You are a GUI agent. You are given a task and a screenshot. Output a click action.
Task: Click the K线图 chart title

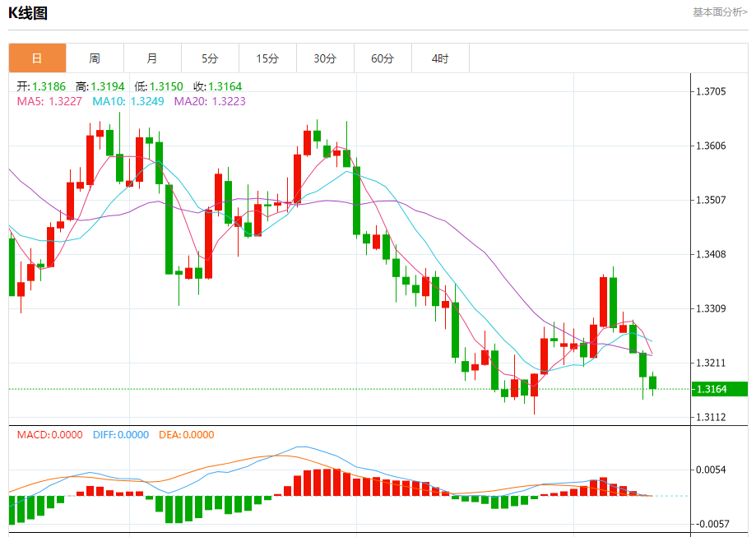pyautogui.click(x=28, y=13)
